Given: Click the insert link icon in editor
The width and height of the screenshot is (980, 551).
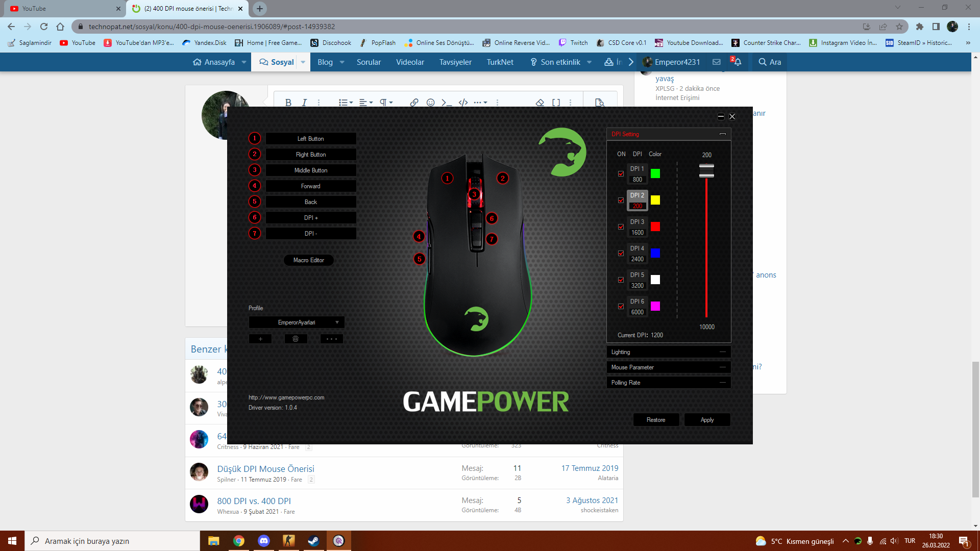Looking at the screenshot, I should [414, 103].
